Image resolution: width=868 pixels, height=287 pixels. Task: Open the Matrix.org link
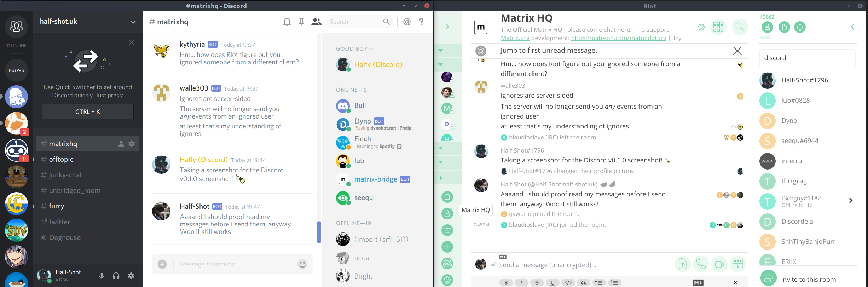pyautogui.click(x=515, y=38)
